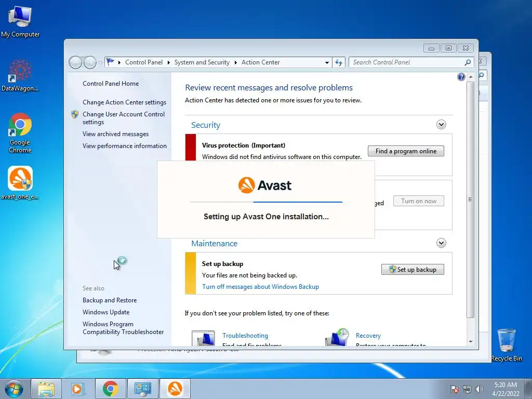Select System and Security breadcrumb segment
This screenshot has height=399, width=532.
pos(202,62)
